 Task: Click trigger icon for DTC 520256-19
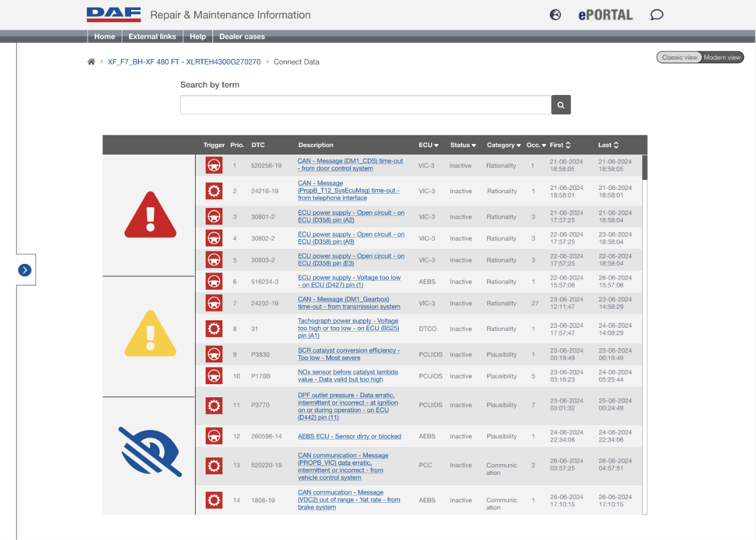coord(214,166)
